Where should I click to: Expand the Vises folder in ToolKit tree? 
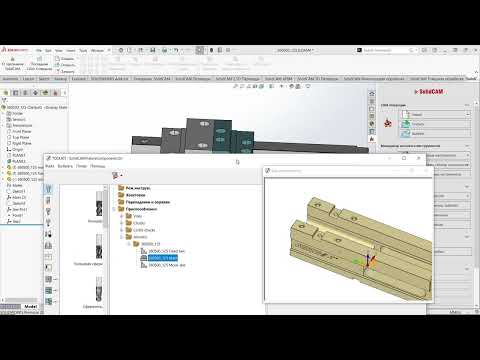click(x=122, y=216)
